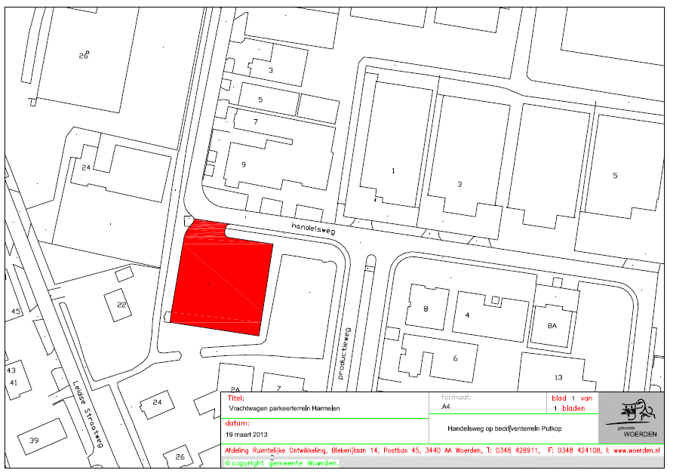
Task: Click building number 22
Action: click(x=122, y=304)
